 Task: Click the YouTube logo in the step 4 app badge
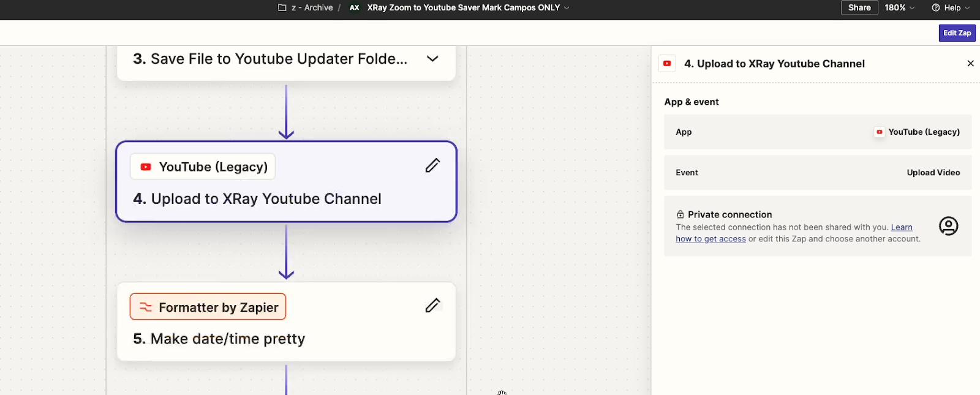tap(146, 167)
